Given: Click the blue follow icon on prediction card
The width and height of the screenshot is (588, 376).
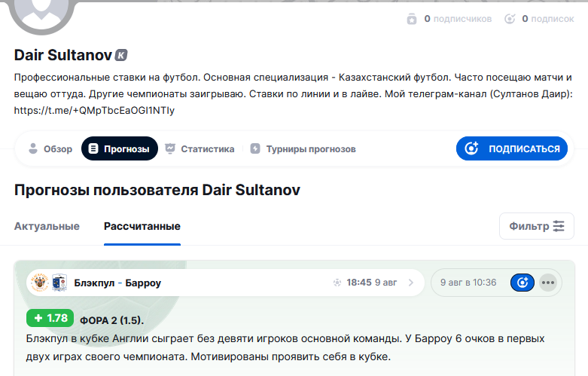Looking at the screenshot, I should (x=522, y=282).
